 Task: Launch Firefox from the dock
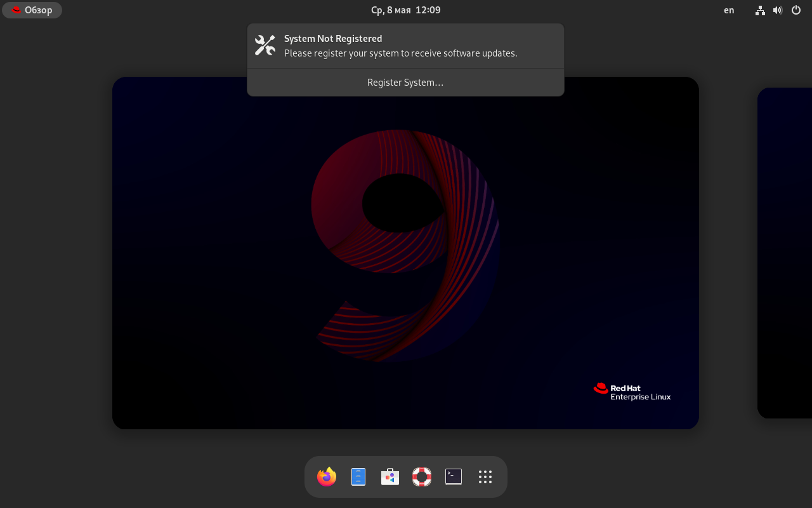327,477
